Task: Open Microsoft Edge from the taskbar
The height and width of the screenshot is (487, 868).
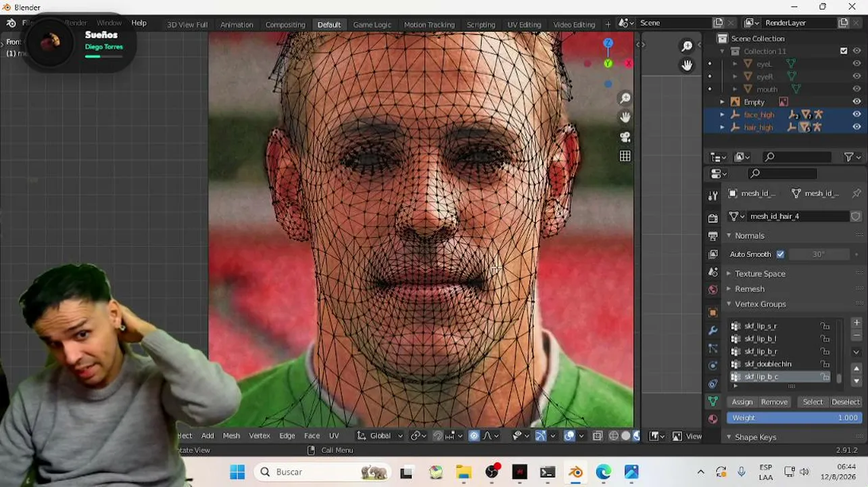Action: (x=603, y=472)
